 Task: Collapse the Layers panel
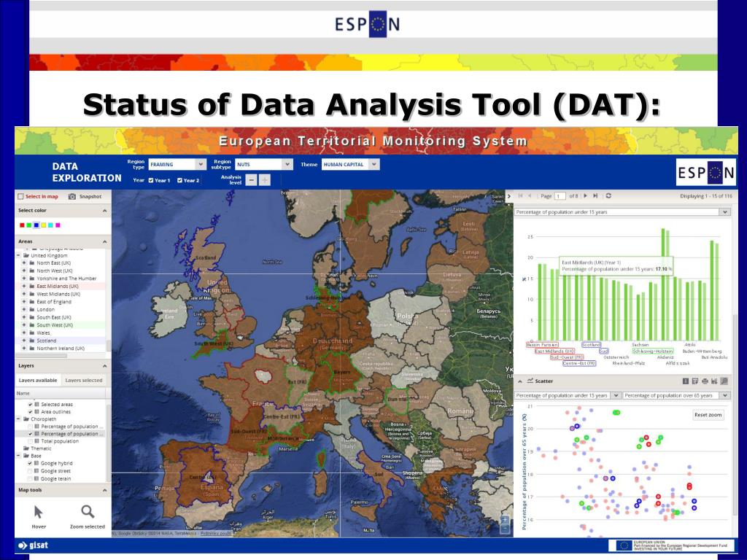[x=105, y=366]
